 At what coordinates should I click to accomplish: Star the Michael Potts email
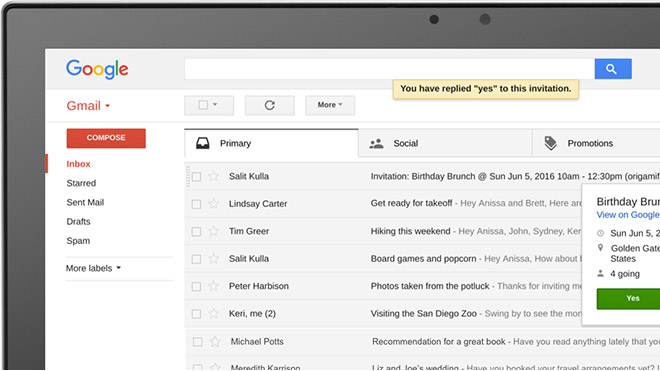point(215,342)
